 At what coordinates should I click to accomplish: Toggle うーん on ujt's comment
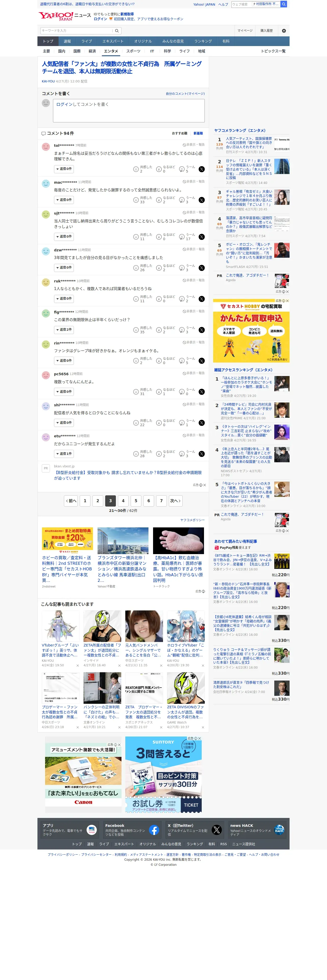coord(187,237)
